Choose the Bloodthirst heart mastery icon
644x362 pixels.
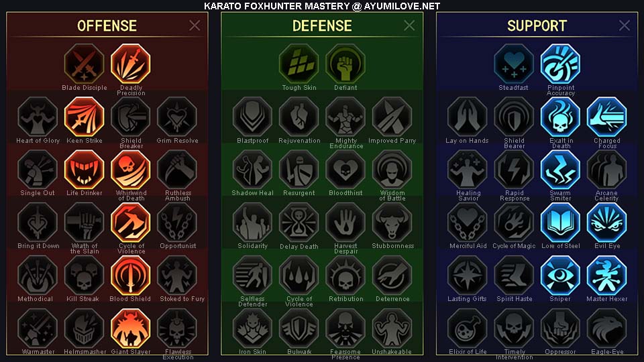(x=345, y=170)
